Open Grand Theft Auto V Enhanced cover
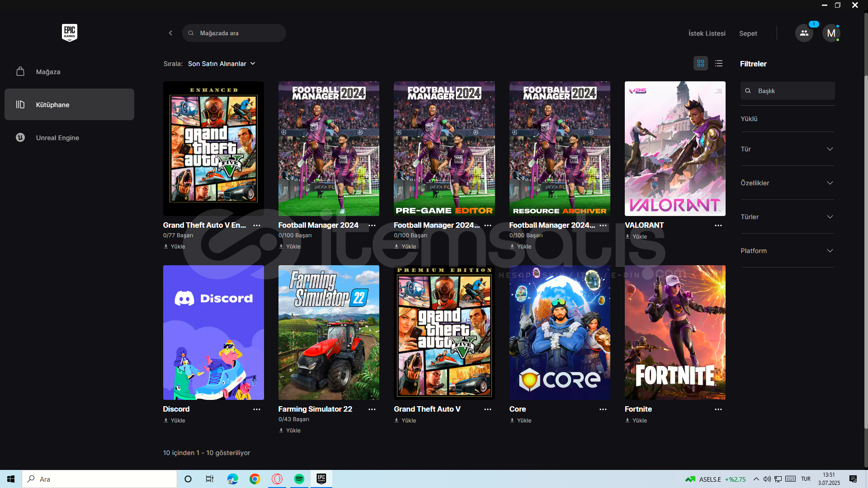Viewport: 868px width, 488px height. click(213, 149)
